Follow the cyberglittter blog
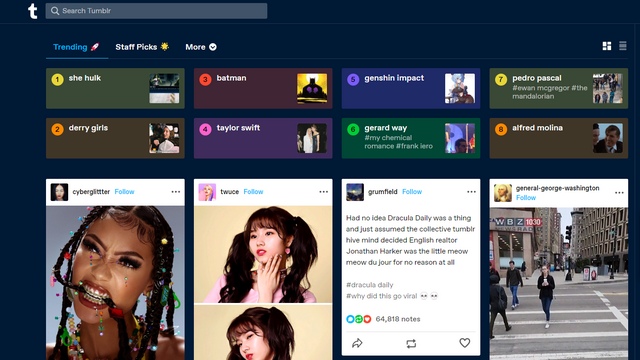 tap(124, 192)
